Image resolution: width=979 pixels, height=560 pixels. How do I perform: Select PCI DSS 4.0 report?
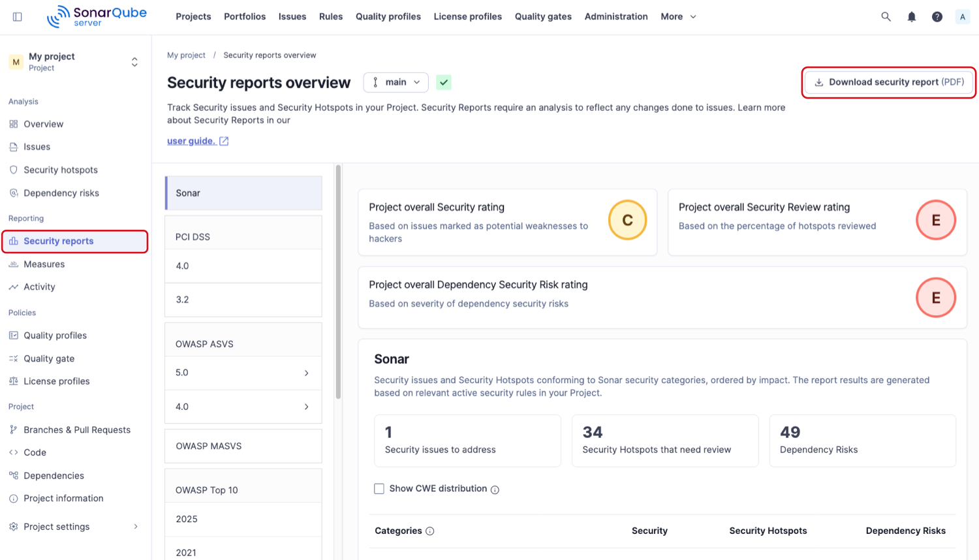tap(243, 266)
